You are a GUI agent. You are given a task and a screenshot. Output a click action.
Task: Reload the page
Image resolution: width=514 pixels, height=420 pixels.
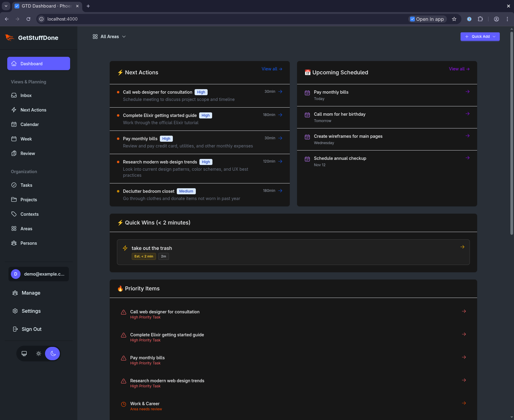(x=28, y=19)
